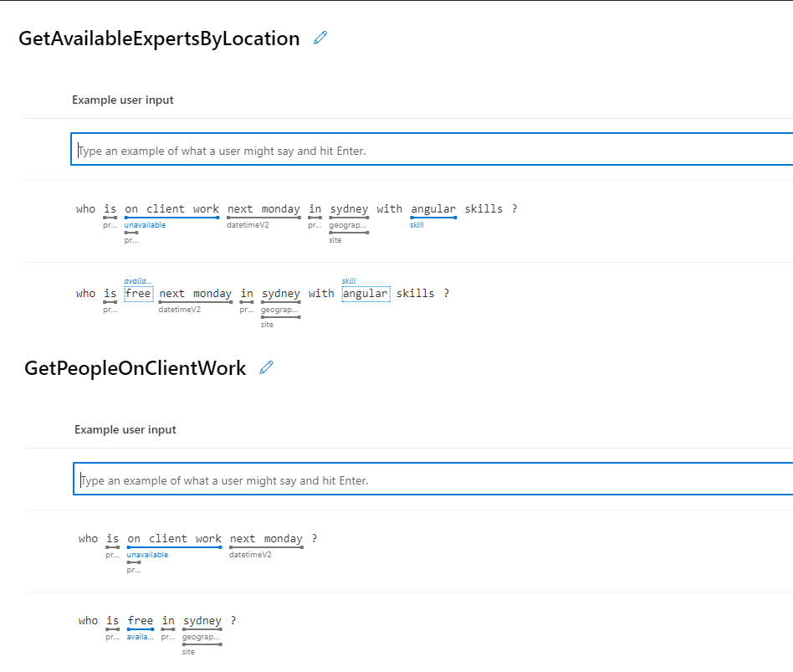
Task: Click "skill" label beneath underlined "angular" in first utterance
Action: click(417, 225)
